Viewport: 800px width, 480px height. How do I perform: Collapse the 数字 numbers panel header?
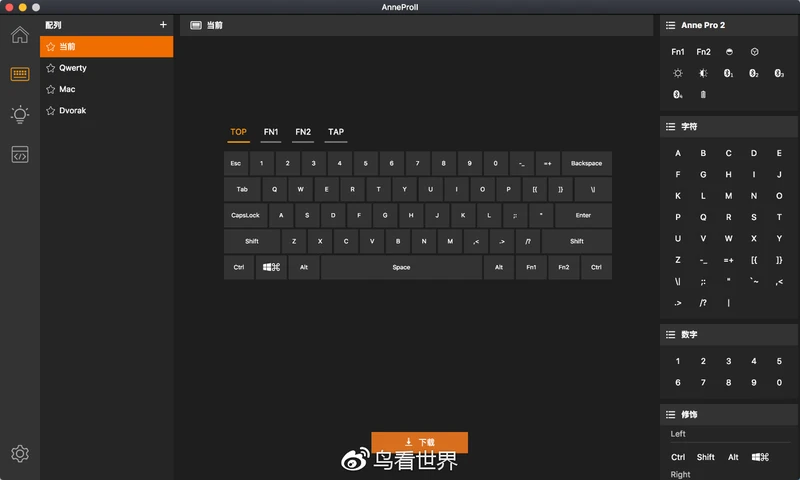point(730,335)
